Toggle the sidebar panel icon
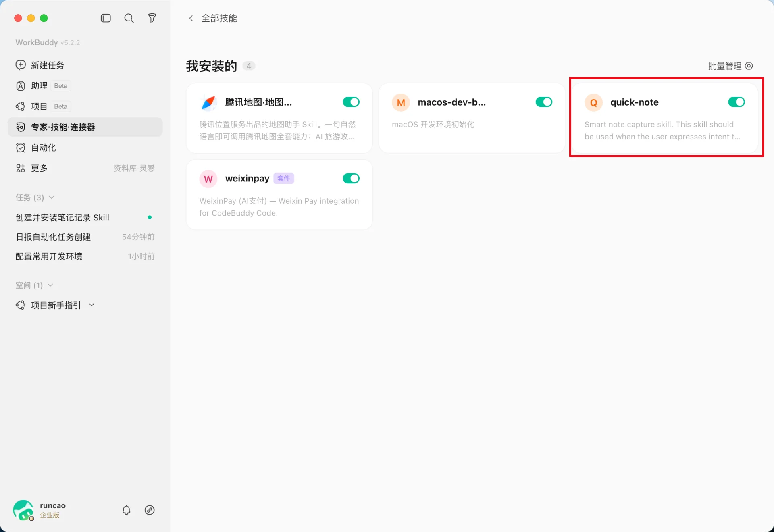Image resolution: width=774 pixels, height=532 pixels. click(x=106, y=18)
